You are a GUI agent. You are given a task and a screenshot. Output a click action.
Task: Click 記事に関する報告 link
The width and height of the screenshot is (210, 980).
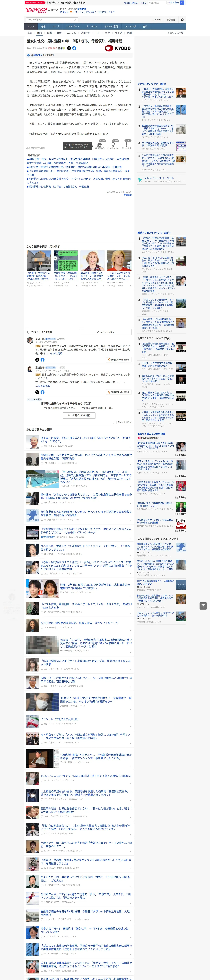[35, 148]
